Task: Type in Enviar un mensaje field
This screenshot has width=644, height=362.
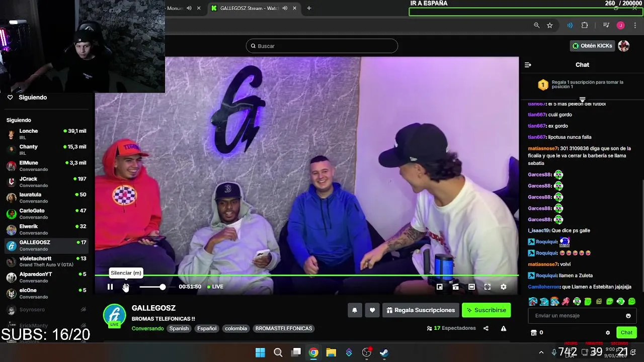Action: point(577,316)
